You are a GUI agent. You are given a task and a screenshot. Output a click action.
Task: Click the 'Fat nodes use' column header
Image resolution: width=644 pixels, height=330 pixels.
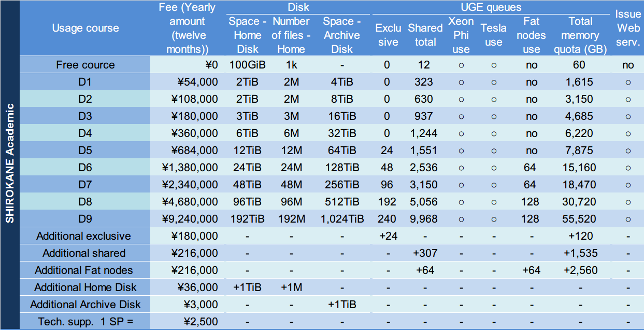click(x=532, y=35)
